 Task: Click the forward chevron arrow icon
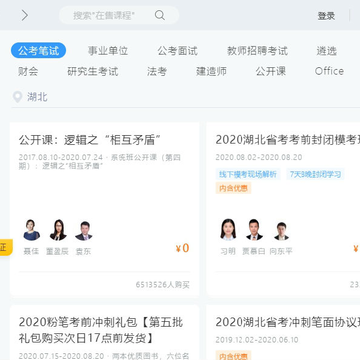click(x=25, y=15)
